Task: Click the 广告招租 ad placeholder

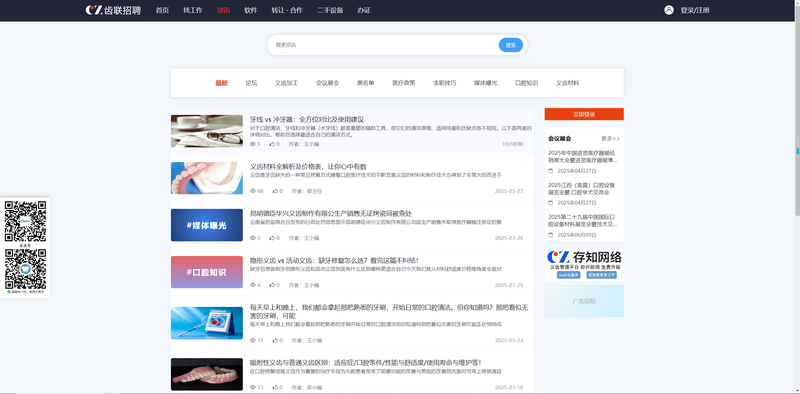Action: click(x=584, y=301)
